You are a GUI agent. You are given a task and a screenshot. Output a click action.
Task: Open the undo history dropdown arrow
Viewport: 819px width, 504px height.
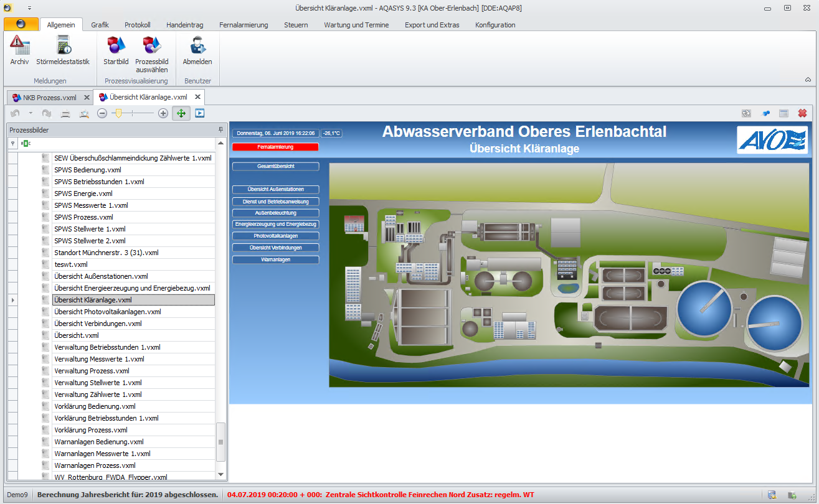tap(30, 113)
